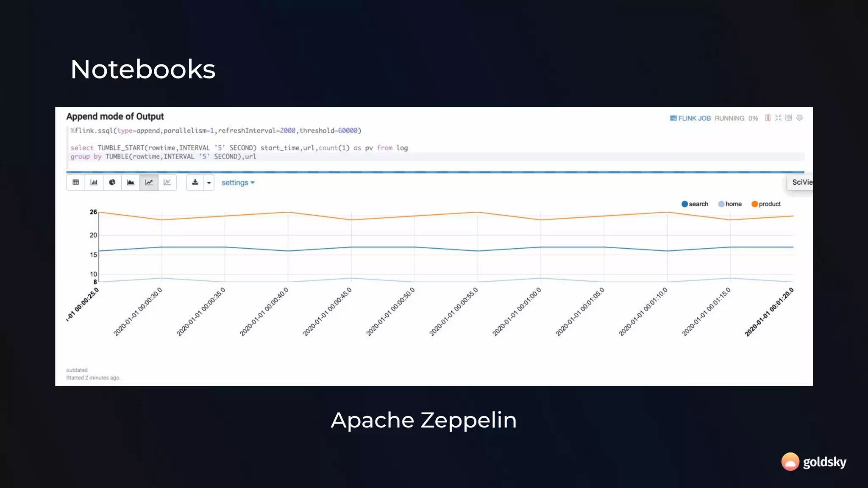The height and width of the screenshot is (488, 868).
Task: Hide the paragraph editor icon
Action: (778, 118)
